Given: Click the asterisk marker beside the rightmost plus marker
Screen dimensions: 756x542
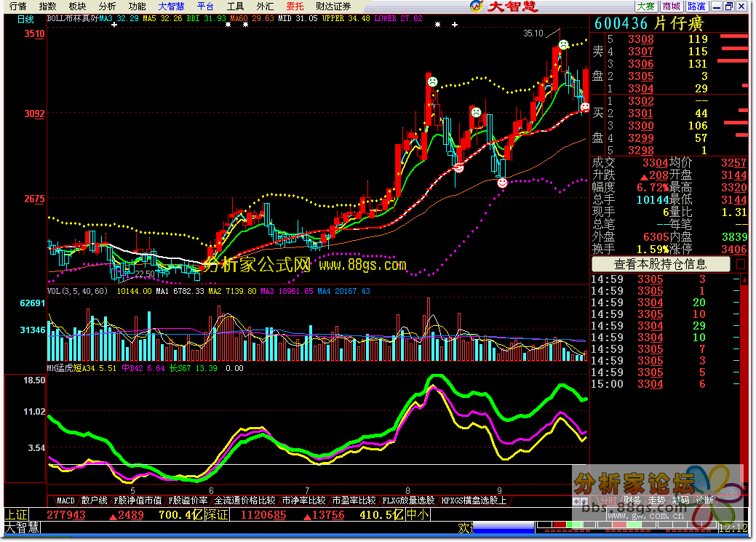Looking at the screenshot, I should click(437, 24).
